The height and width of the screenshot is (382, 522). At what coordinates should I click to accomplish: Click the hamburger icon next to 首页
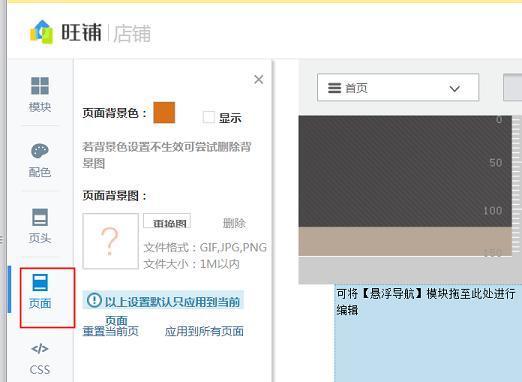pyautogui.click(x=334, y=88)
